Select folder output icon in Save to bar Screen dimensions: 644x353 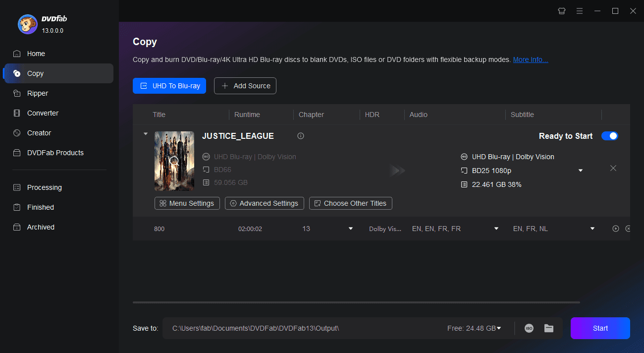tap(549, 328)
